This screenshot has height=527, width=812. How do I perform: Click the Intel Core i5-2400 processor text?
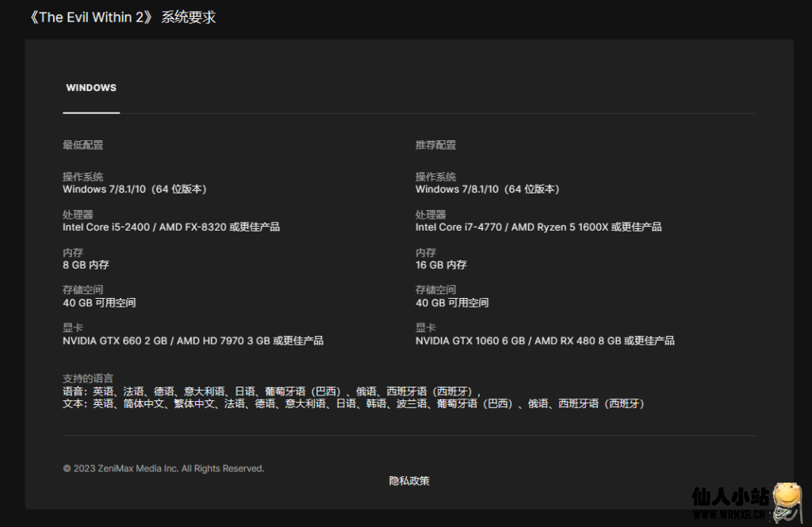point(108,227)
